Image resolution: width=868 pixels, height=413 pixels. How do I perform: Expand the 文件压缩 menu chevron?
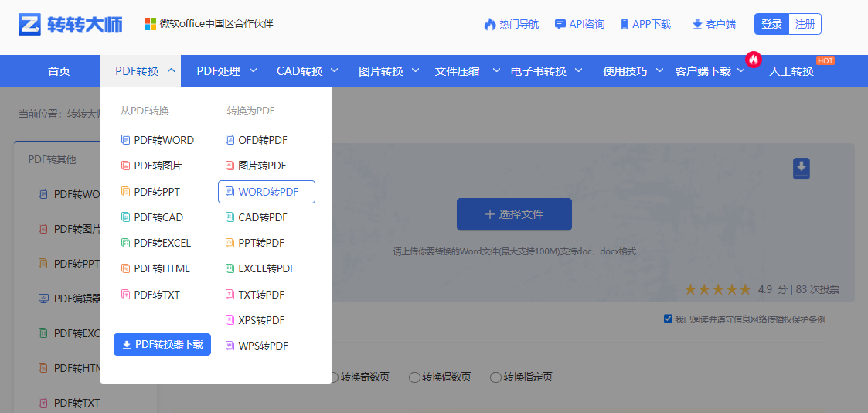point(496,70)
